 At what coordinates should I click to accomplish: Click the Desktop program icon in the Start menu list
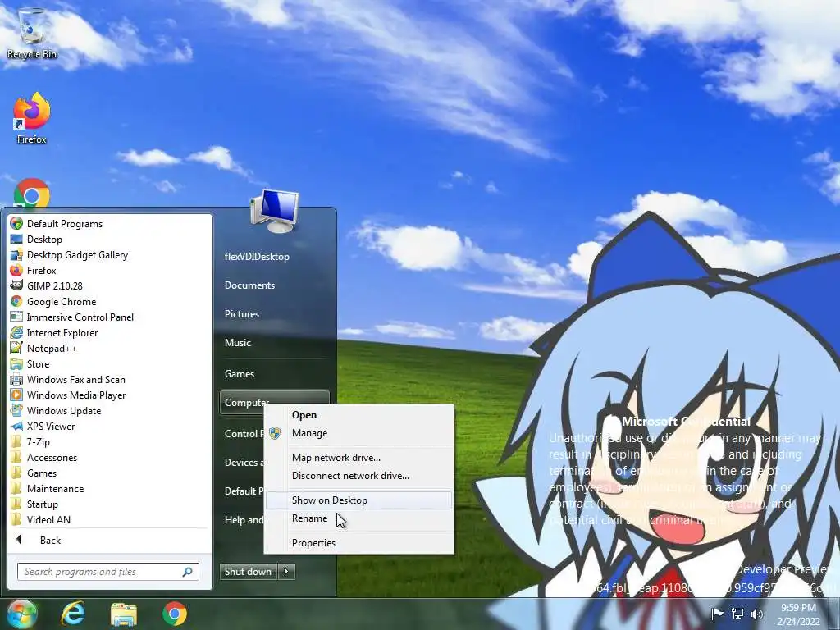pos(16,239)
